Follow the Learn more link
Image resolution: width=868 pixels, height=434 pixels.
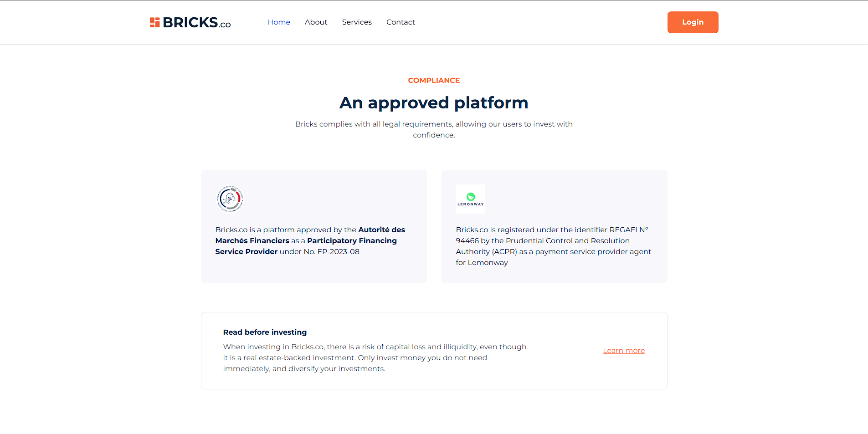(624, 350)
